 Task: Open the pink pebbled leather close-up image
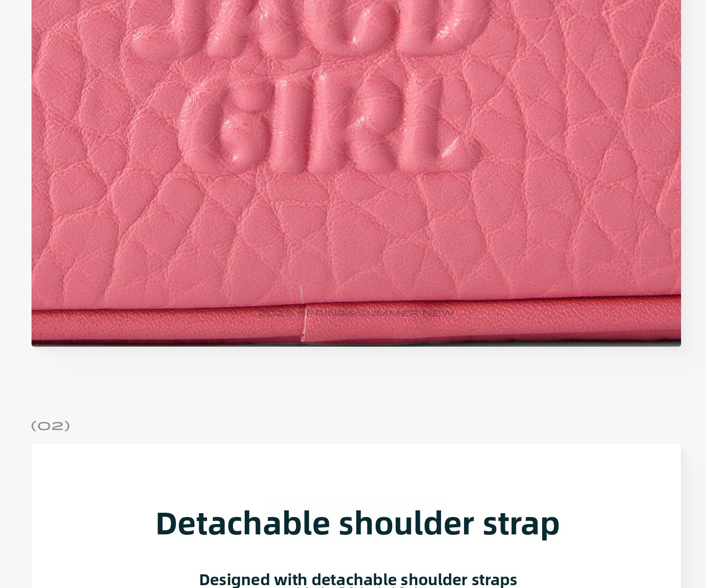coord(356,173)
